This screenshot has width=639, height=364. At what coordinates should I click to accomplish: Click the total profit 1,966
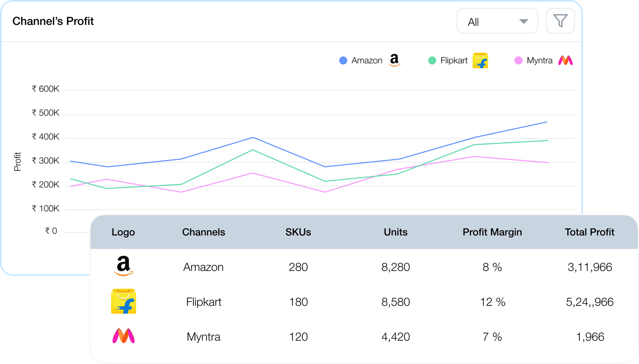590,337
